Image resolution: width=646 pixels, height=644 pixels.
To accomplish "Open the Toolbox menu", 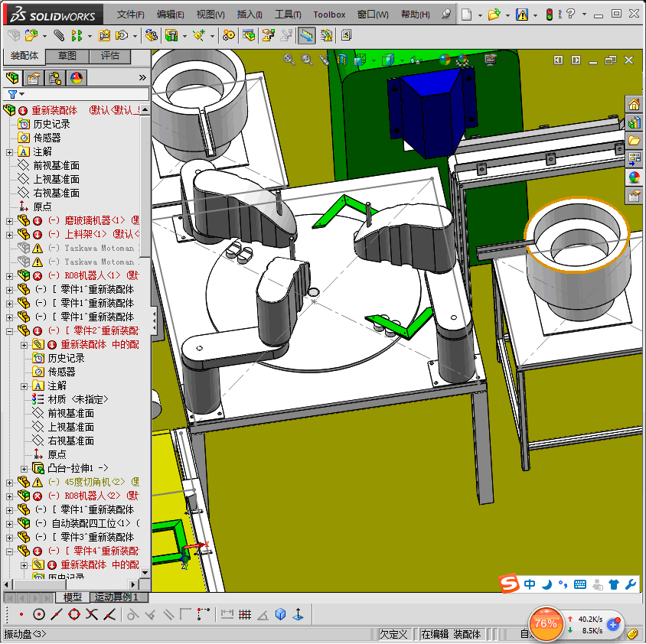I will point(329,15).
